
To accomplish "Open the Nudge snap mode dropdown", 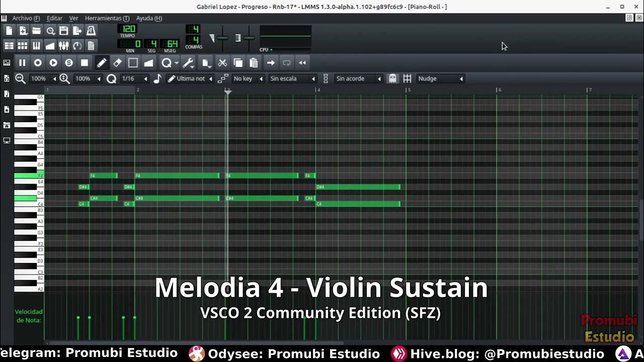I will coord(440,78).
